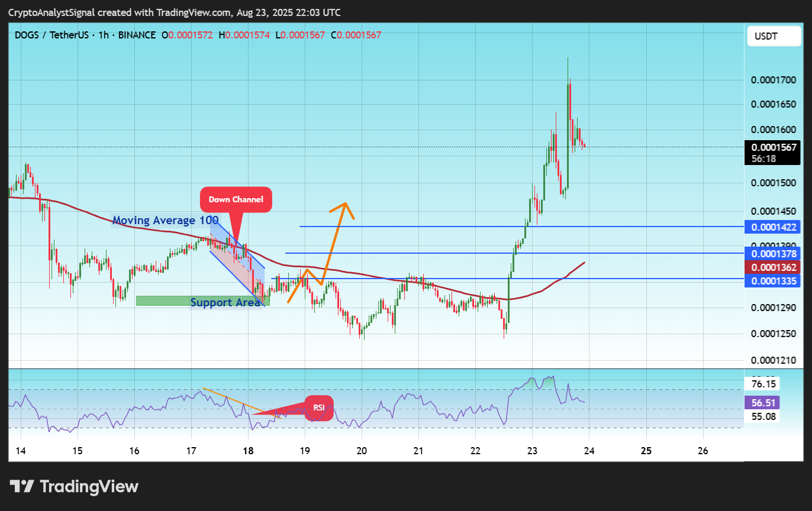Click date 24 on the time axis
Image resolution: width=812 pixels, height=511 pixels.
(589, 451)
